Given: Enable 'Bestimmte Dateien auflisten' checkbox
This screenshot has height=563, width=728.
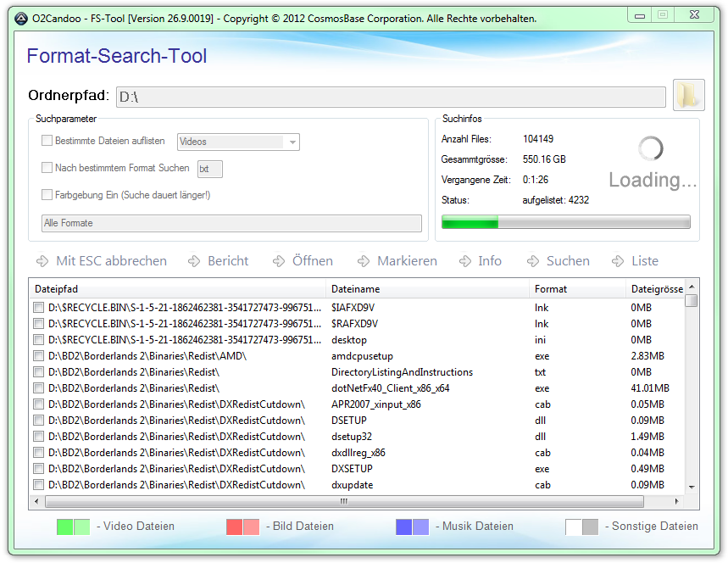Looking at the screenshot, I should click(47, 142).
